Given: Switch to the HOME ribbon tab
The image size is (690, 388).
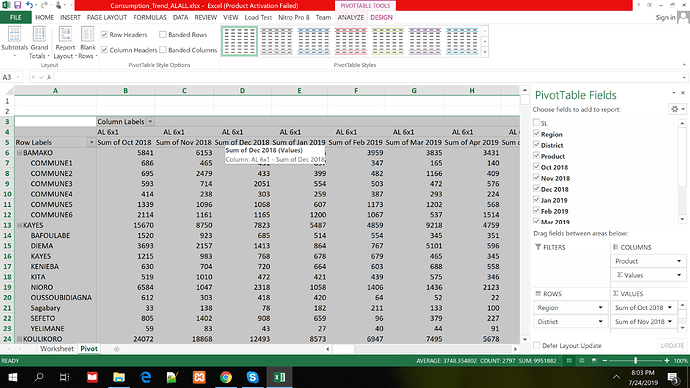Looking at the screenshot, I should coord(44,18).
